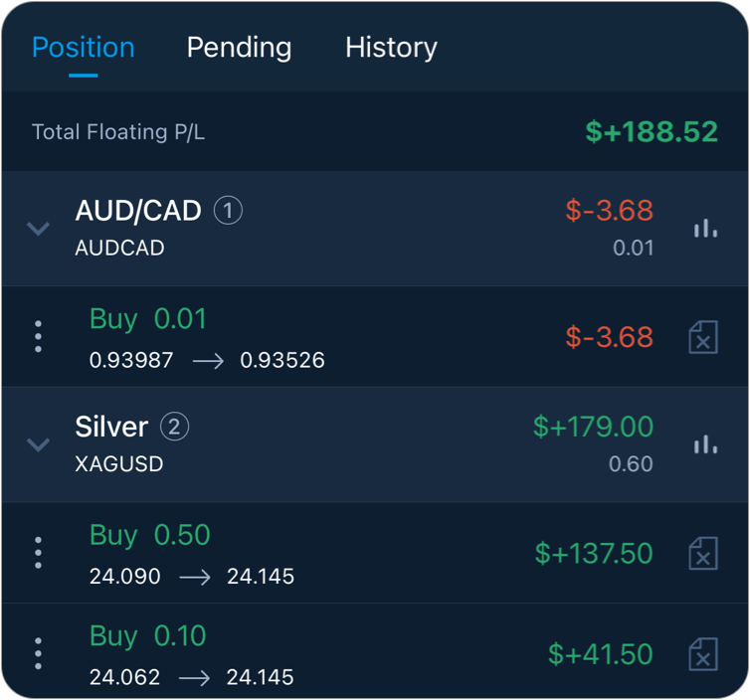
Task: Click the Total Floating P/L amount
Action: [651, 132]
